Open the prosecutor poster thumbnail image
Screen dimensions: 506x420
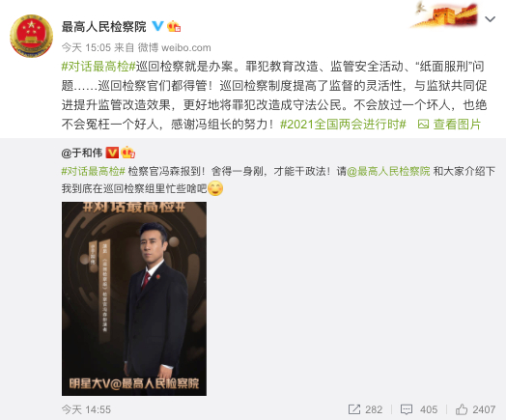pyautogui.click(x=134, y=298)
